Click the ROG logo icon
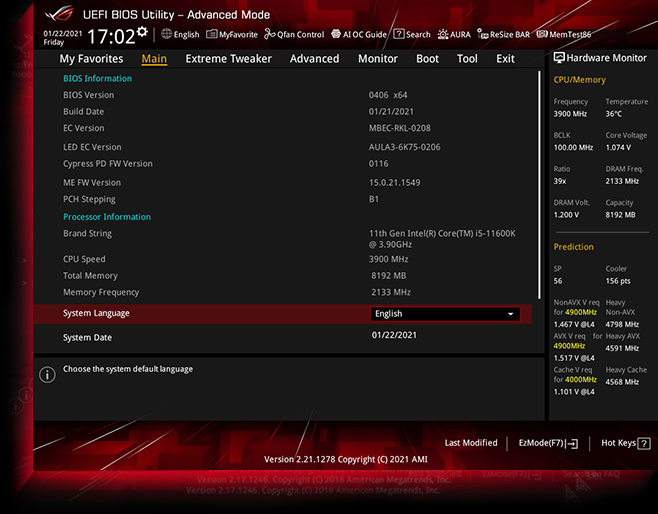 [59, 14]
